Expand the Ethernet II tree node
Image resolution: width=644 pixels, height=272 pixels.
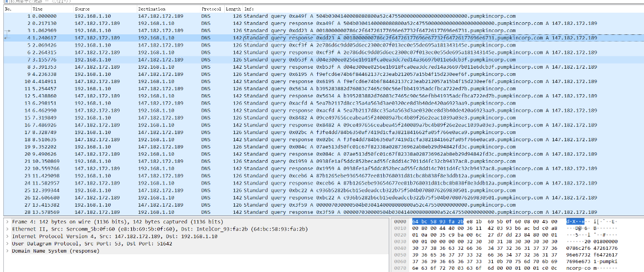click(x=6, y=229)
